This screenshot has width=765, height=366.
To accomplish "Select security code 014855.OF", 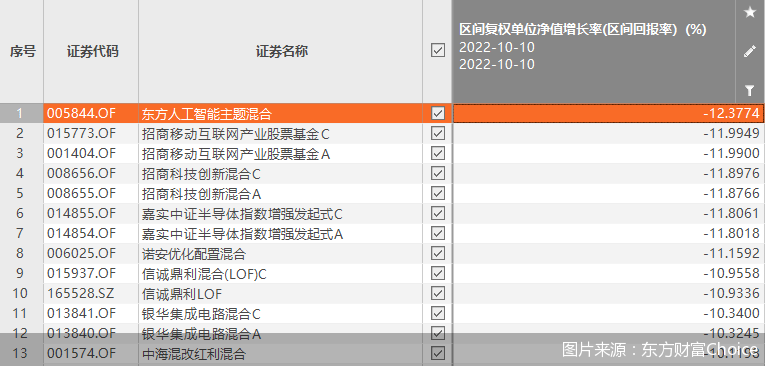I will 81,213.
